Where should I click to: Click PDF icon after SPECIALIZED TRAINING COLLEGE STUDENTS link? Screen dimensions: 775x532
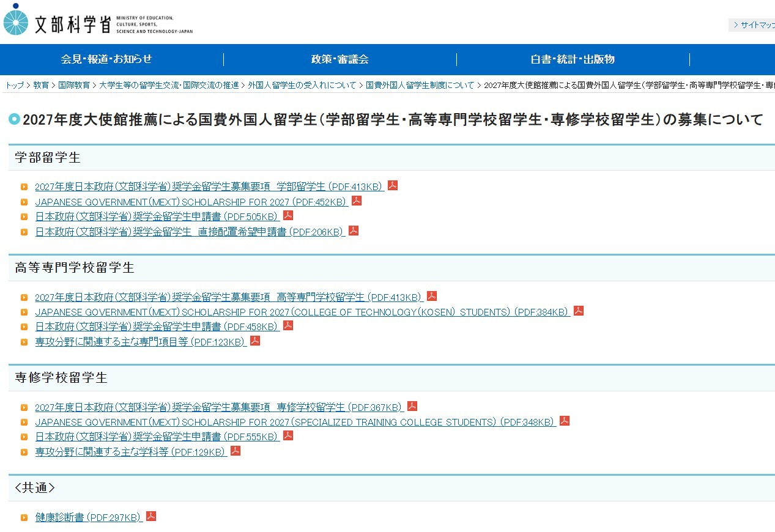pos(564,421)
